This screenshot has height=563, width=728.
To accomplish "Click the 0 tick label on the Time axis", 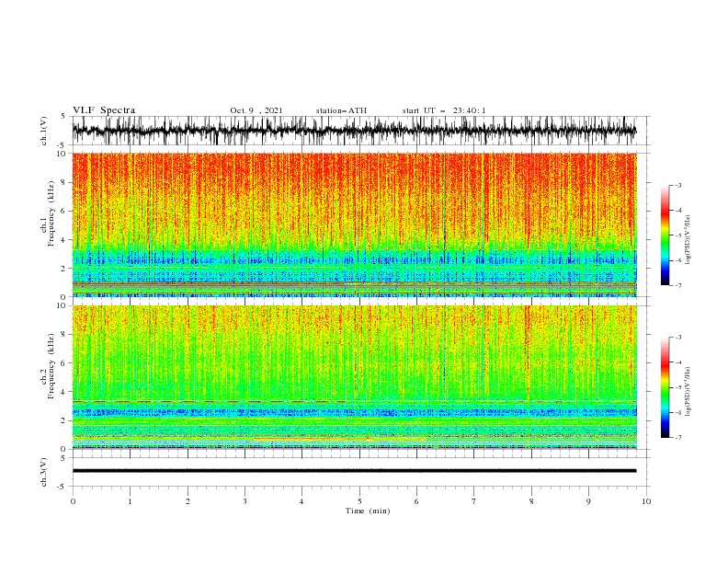I will coord(73,501).
